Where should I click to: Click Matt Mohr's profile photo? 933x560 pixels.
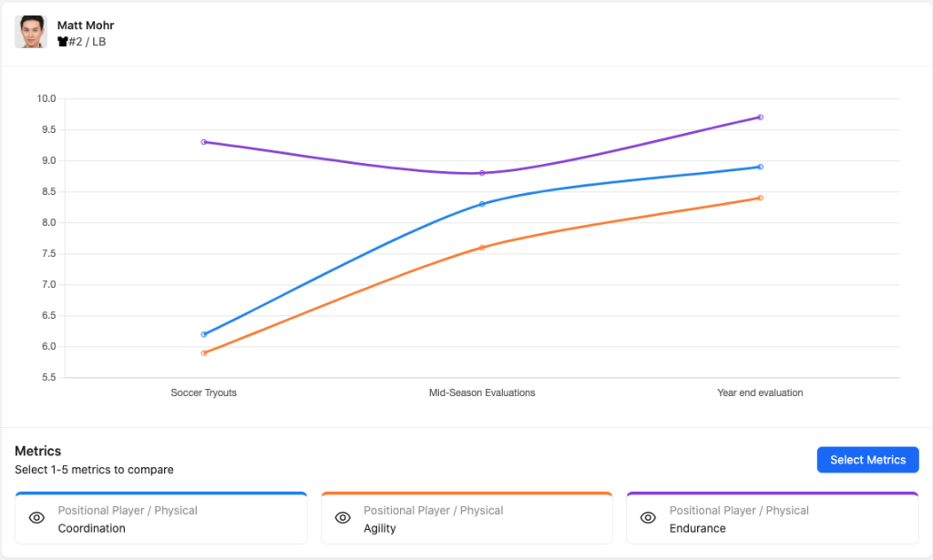(31, 32)
